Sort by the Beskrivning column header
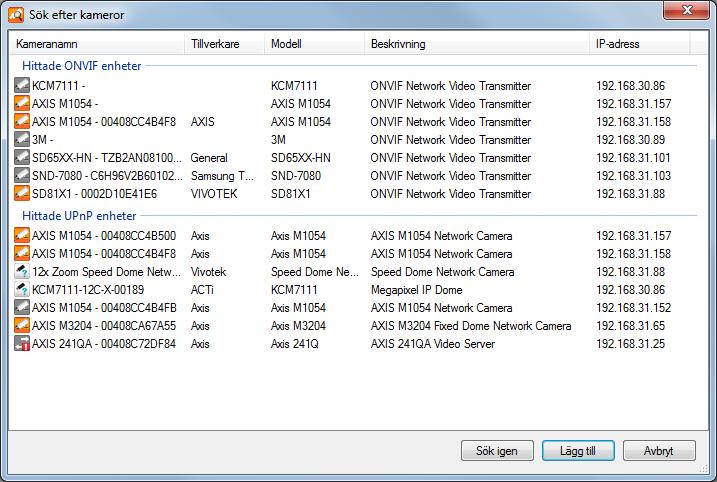 [x=477, y=44]
